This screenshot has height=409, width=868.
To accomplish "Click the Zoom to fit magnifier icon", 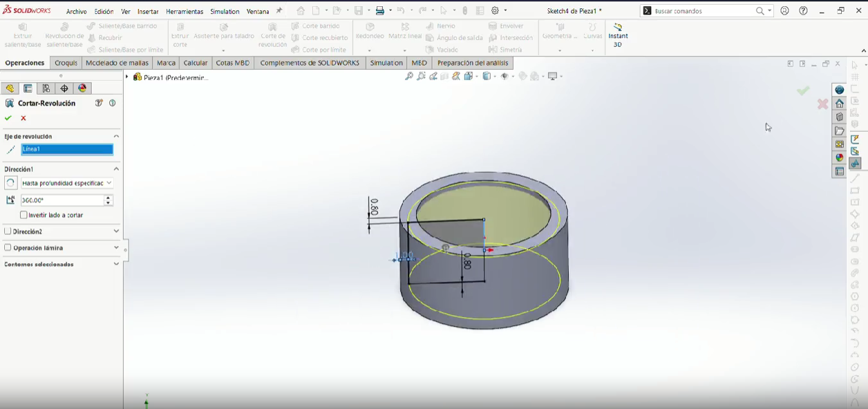I will (x=409, y=76).
